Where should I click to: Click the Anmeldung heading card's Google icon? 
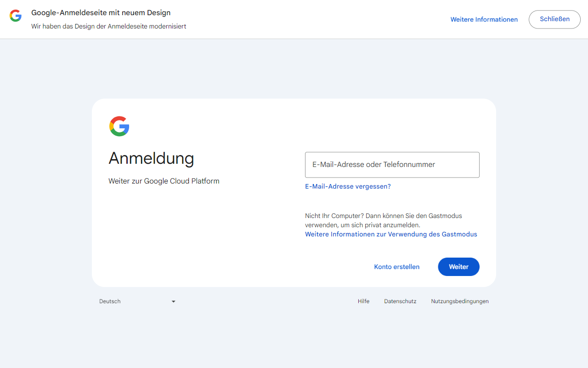[119, 126]
